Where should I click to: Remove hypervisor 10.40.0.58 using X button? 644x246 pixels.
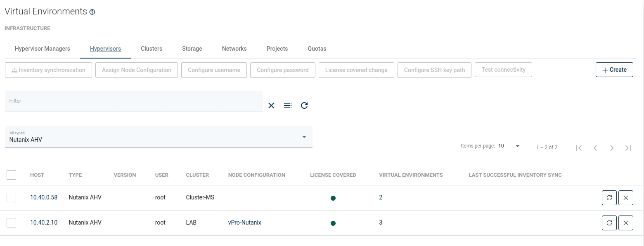625,198
